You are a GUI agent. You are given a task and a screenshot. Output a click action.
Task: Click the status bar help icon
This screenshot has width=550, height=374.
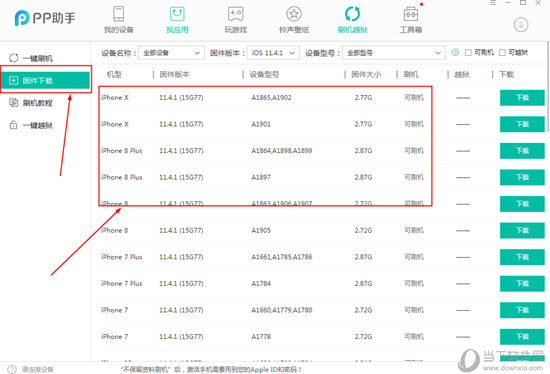click(x=12, y=369)
